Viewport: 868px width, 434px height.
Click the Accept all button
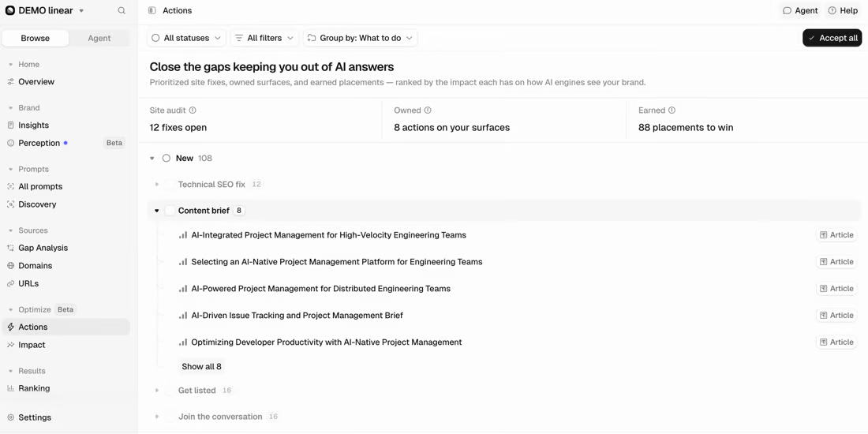[832, 38]
